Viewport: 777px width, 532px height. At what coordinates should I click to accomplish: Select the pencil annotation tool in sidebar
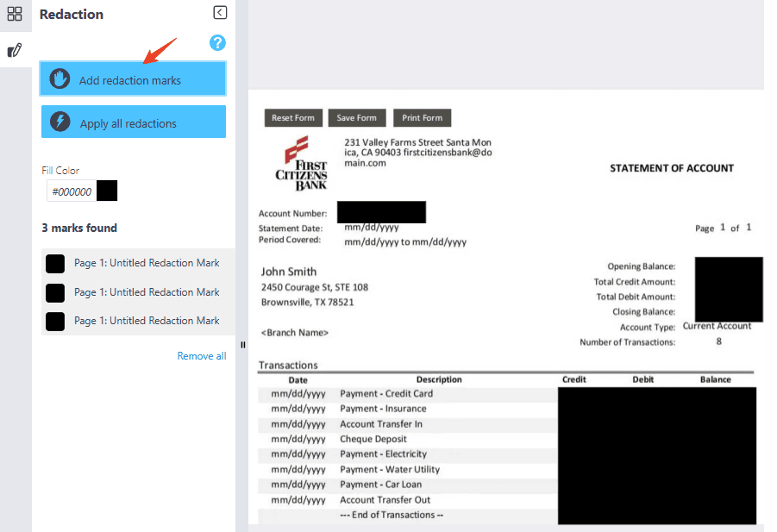pos(15,49)
